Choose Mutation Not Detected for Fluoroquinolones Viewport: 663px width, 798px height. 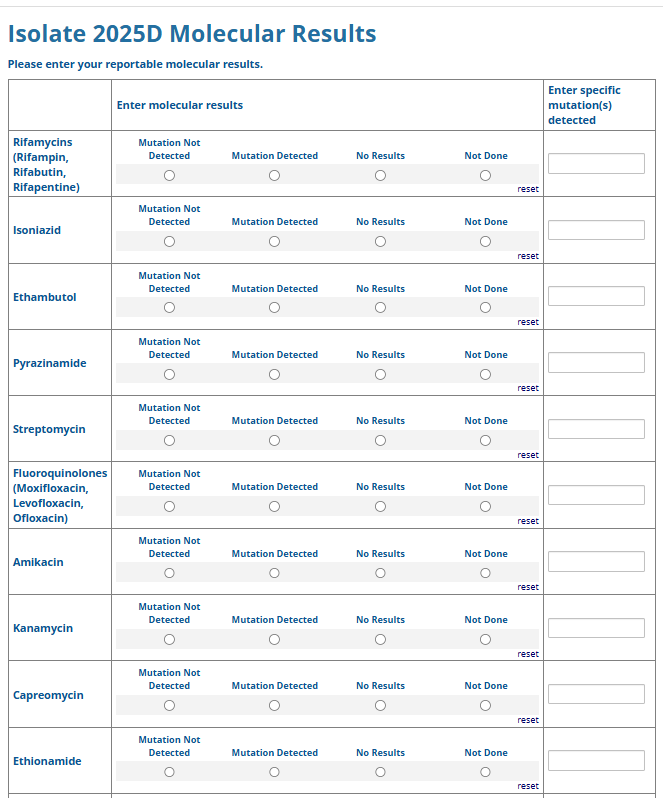tap(169, 506)
